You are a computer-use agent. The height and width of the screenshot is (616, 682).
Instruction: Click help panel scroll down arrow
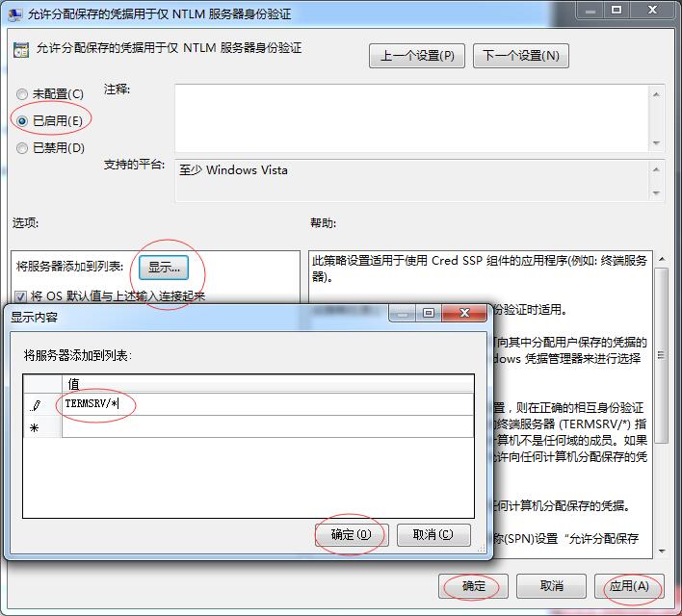tap(662, 551)
